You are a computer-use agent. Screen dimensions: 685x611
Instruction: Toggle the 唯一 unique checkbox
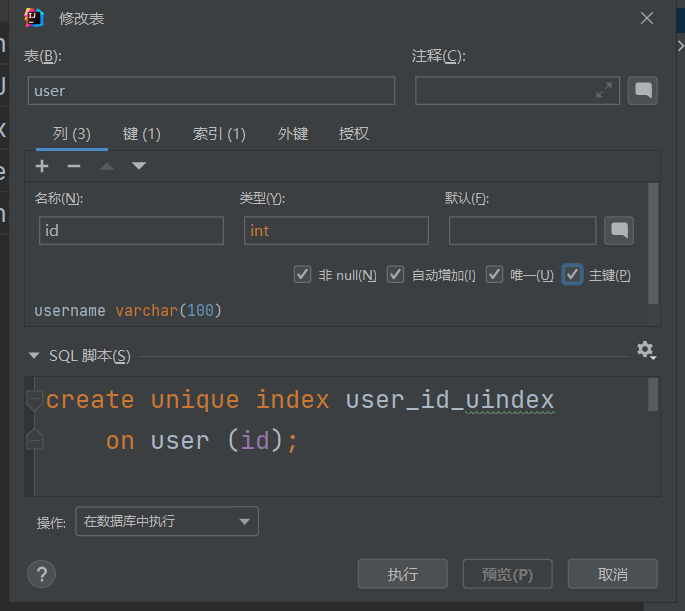coord(494,275)
